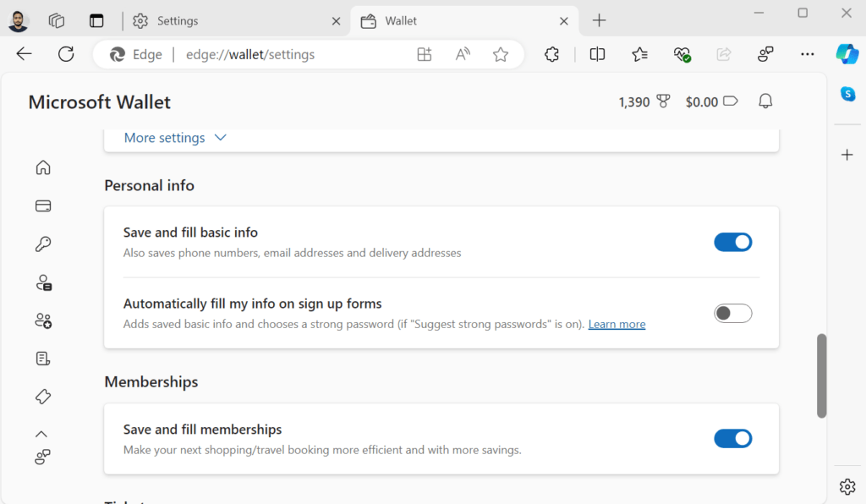Screen dimensions: 866x504
Task: Enable Automatically fill my info toggle
Action: tap(732, 314)
